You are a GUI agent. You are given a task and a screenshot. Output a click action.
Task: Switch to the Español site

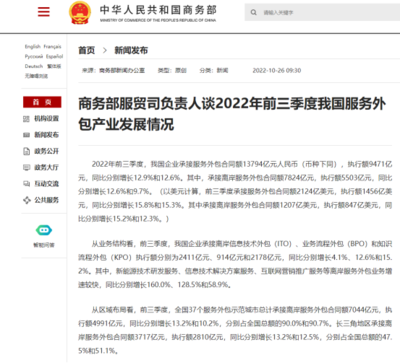pos(54,56)
